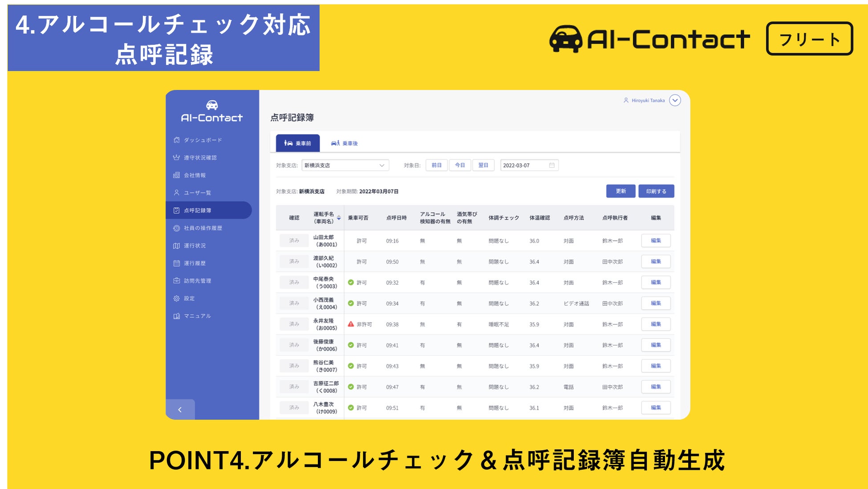The image size is (868, 489).
Task: Switch to the 乗車後 tab
Action: tap(344, 143)
